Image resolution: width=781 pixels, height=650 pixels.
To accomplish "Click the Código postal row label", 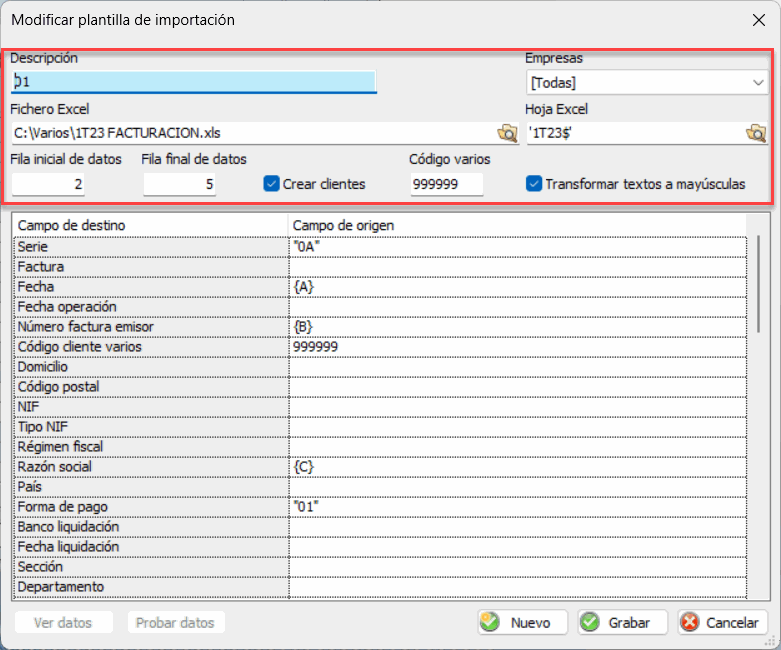I will click(151, 387).
